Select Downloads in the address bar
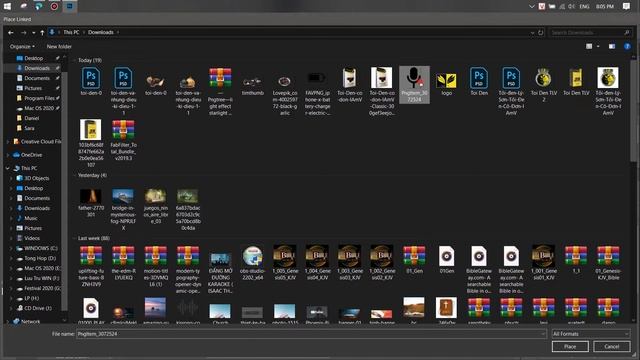Viewport: 640px width, 360px height. (x=101, y=32)
